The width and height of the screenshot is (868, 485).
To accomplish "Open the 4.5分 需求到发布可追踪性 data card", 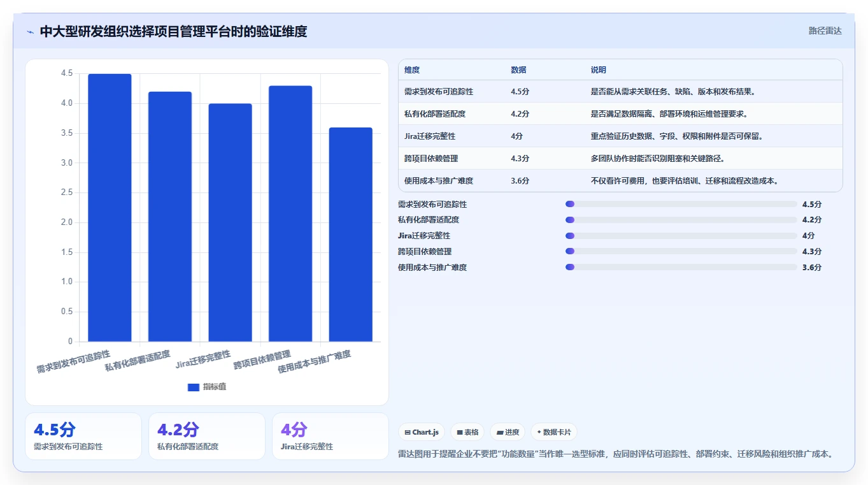I will 83,436.
